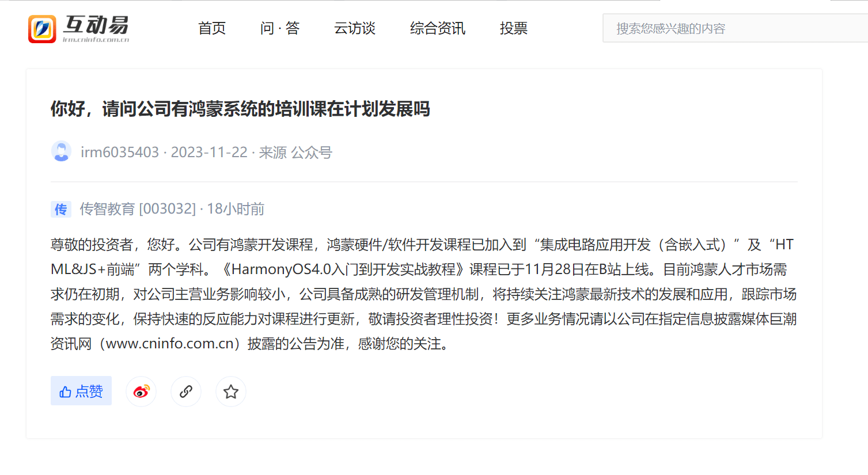Go to the 问·答 section
The height and width of the screenshot is (475, 868).
coord(280,28)
